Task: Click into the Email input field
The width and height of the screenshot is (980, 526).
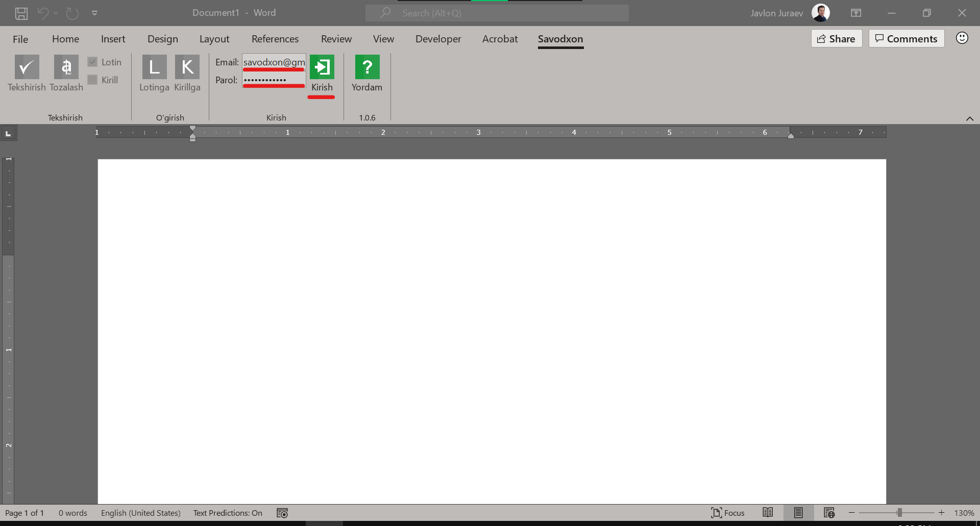Action: (x=274, y=62)
